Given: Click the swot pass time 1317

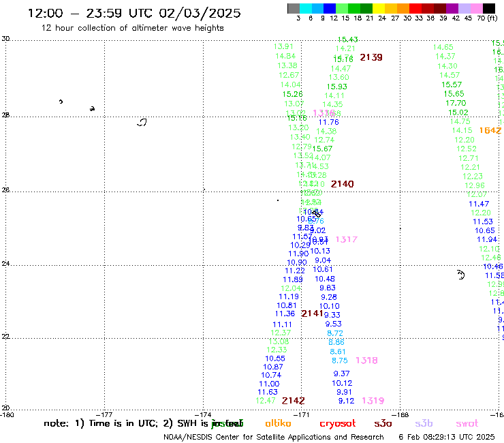Looking at the screenshot, I should click(347, 239).
